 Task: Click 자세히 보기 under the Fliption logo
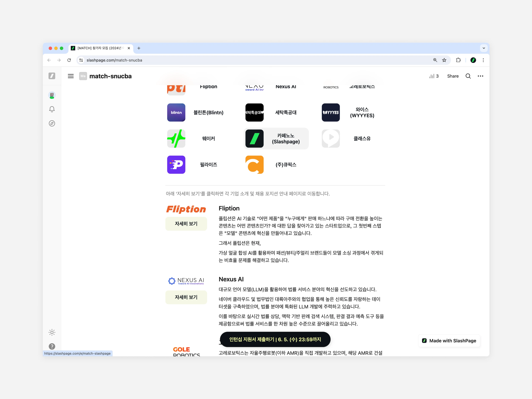tap(186, 224)
